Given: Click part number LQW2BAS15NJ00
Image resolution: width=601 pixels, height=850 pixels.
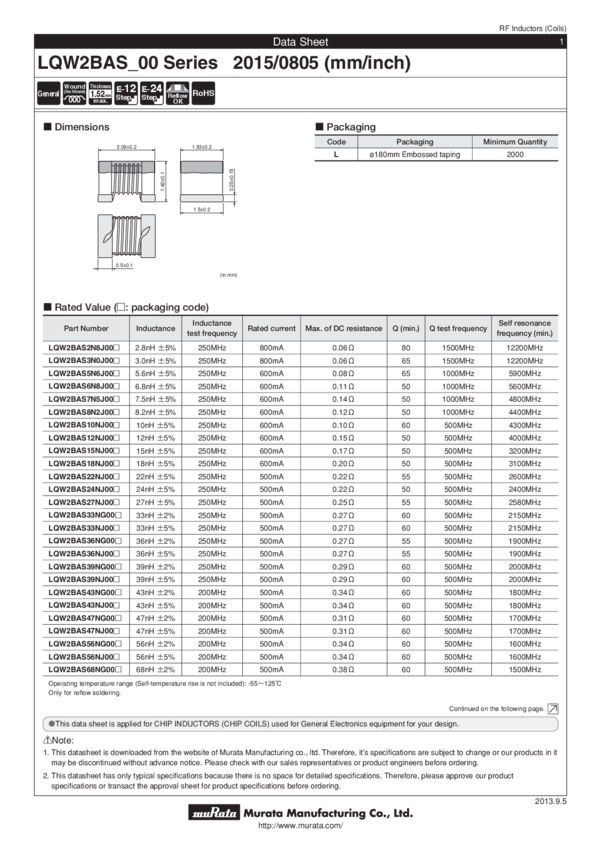Looking at the screenshot, I should (x=84, y=451).
